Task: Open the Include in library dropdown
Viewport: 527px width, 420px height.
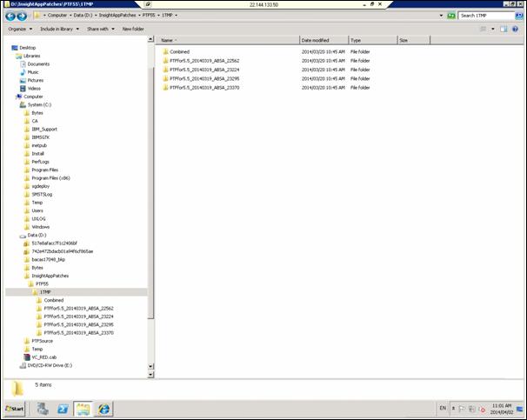Action: [x=59, y=29]
